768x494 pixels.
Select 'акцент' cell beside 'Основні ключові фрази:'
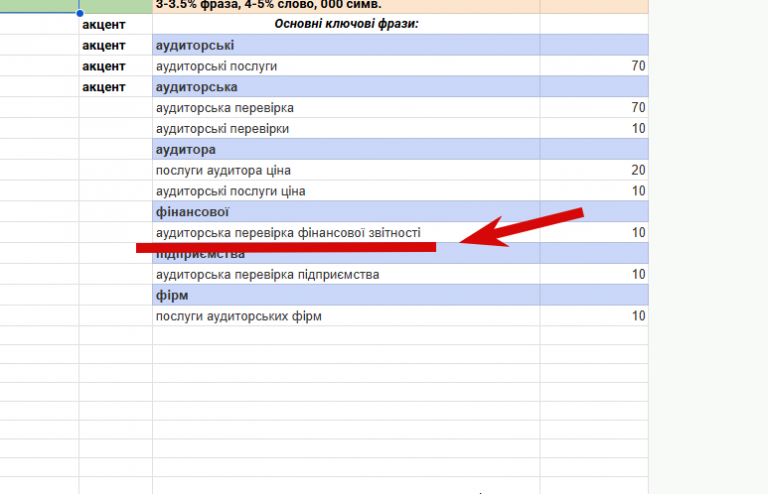116,24
